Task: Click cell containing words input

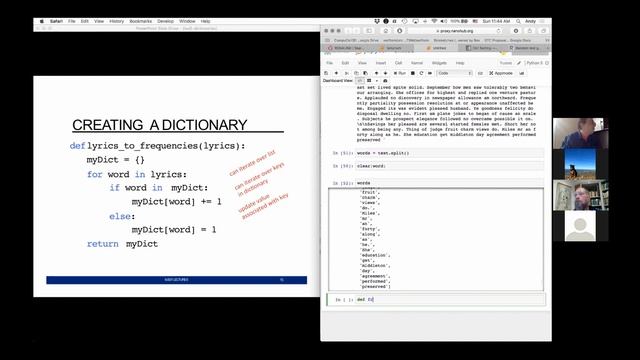Action: [449, 183]
